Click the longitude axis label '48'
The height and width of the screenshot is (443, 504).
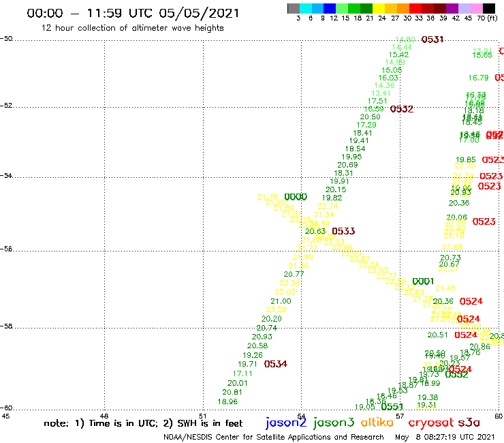click(x=104, y=416)
